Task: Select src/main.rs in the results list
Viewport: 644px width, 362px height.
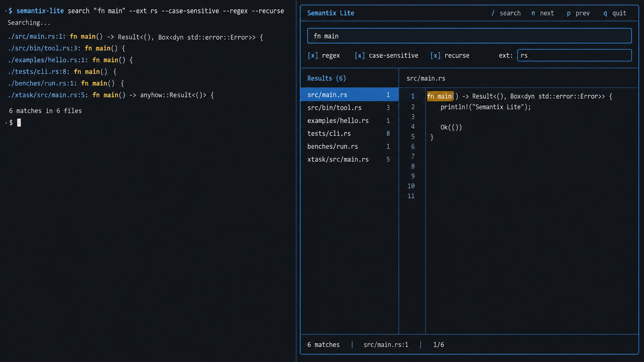Action: [349, 95]
